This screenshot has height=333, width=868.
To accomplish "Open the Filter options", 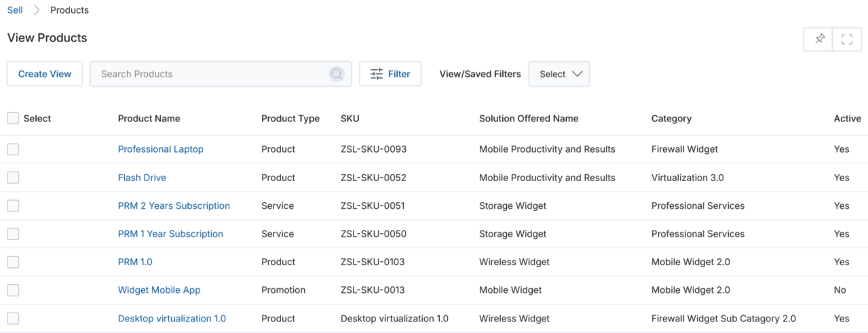I will coord(390,74).
